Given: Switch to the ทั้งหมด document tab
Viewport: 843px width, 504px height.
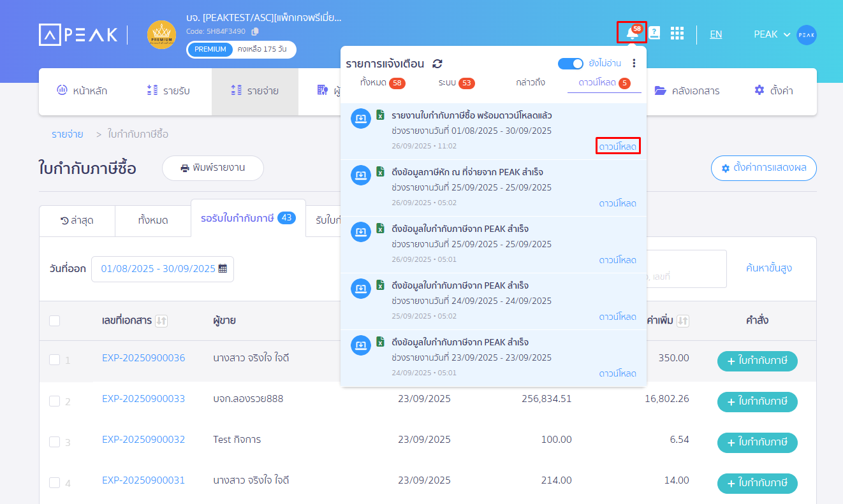Looking at the screenshot, I should tap(152, 220).
